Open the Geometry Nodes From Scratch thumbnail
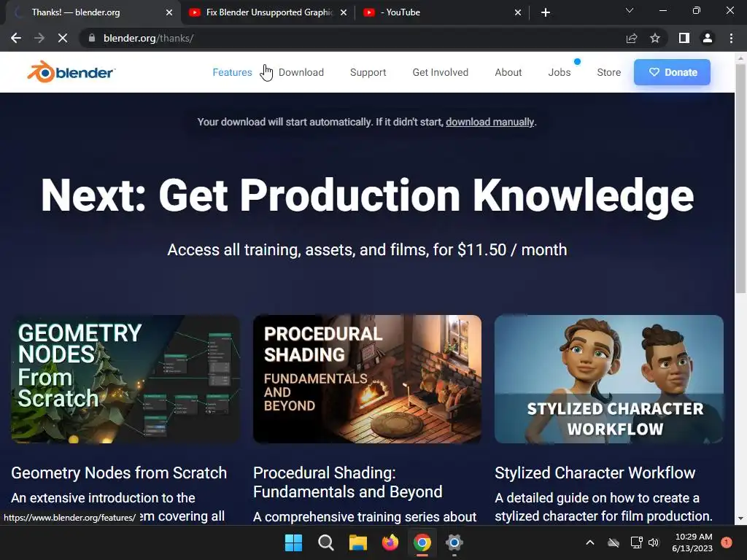Image resolution: width=747 pixels, height=560 pixels. [125, 379]
